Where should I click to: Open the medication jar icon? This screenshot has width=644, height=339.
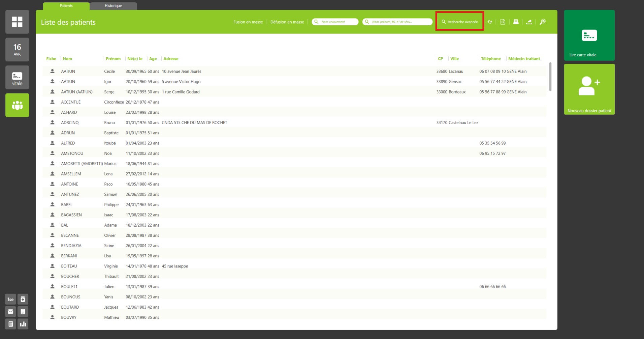point(23,299)
